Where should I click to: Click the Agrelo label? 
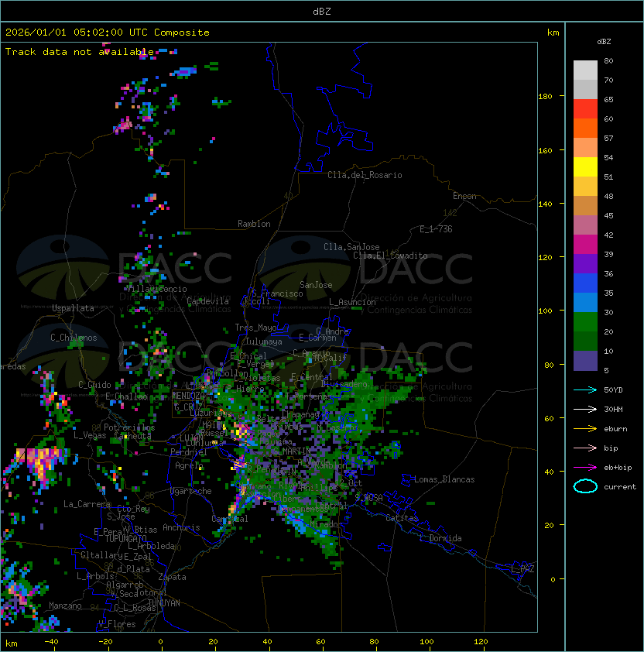pyautogui.click(x=189, y=465)
